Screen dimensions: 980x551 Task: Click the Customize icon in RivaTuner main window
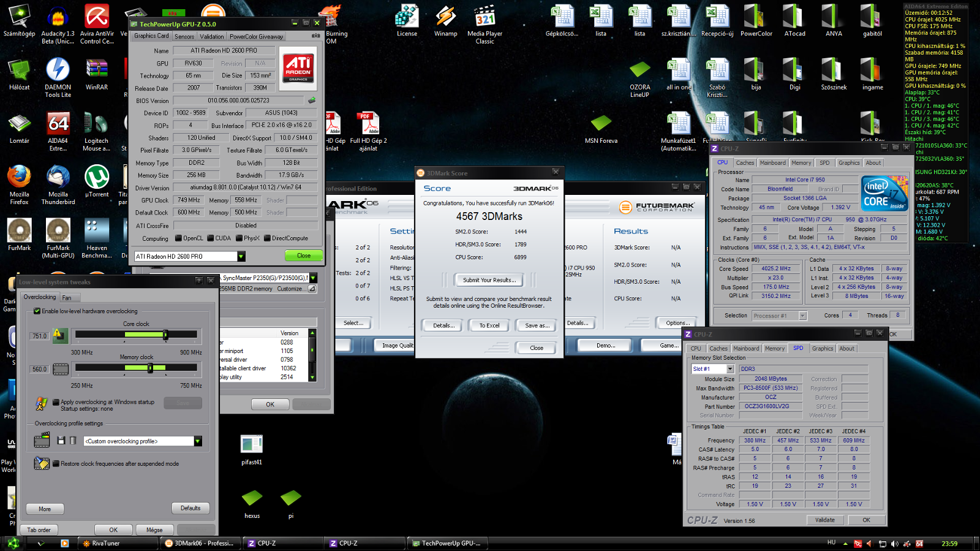(312, 289)
